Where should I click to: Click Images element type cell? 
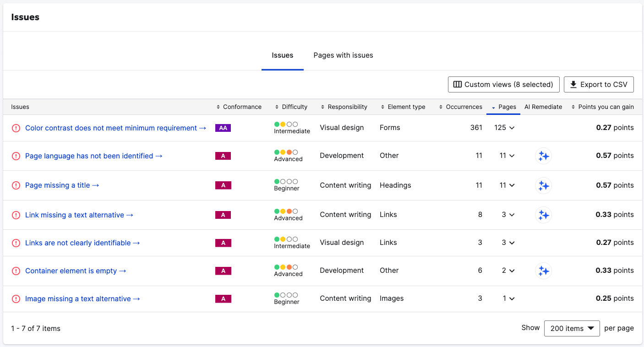click(392, 298)
